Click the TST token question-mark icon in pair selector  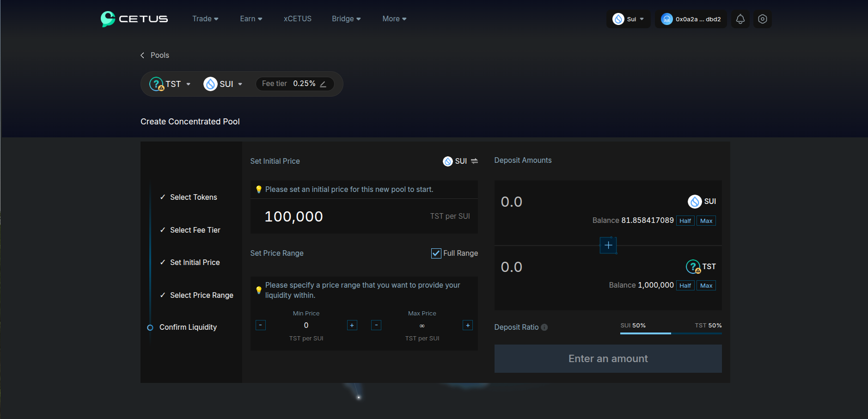tap(157, 84)
